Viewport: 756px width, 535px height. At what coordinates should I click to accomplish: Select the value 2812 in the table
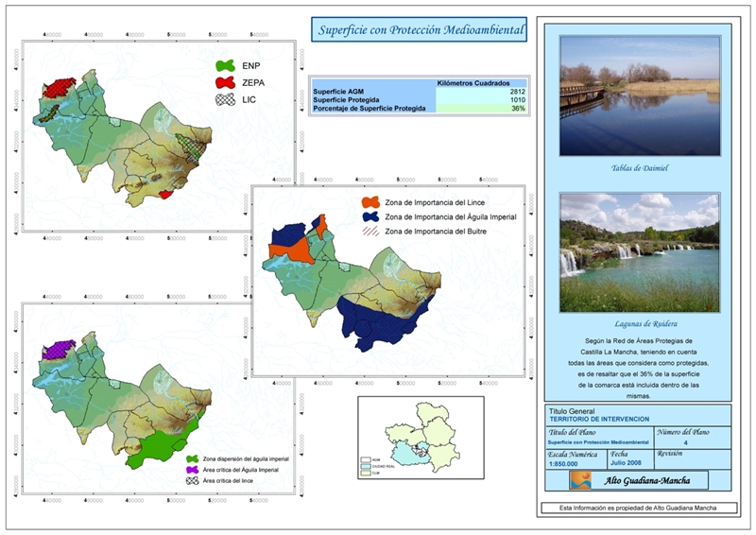click(x=517, y=92)
